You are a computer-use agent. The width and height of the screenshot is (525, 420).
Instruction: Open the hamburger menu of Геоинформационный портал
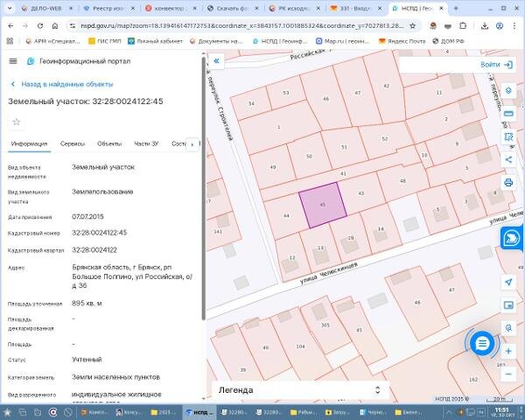click(x=13, y=61)
